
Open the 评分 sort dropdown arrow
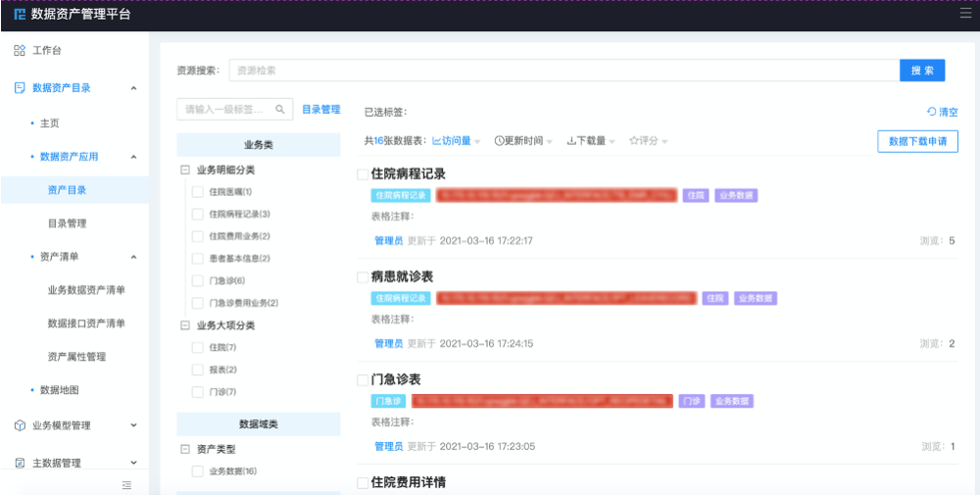pyautogui.click(x=665, y=142)
